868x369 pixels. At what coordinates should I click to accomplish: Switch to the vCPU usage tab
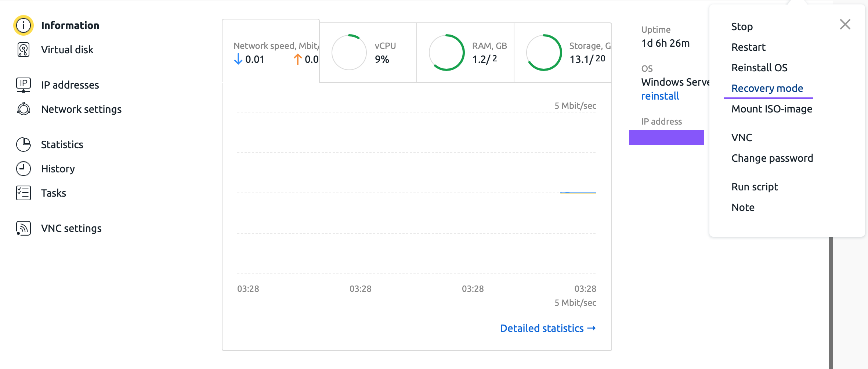[x=368, y=53]
